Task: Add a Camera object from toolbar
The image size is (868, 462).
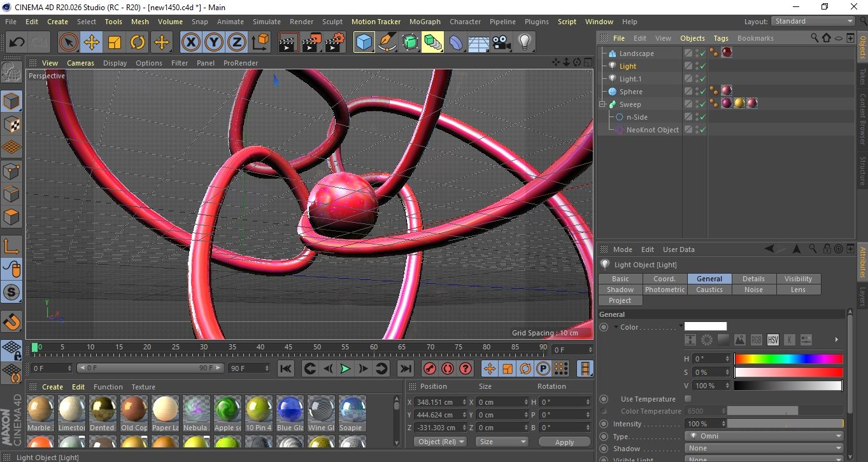Action: coord(501,43)
